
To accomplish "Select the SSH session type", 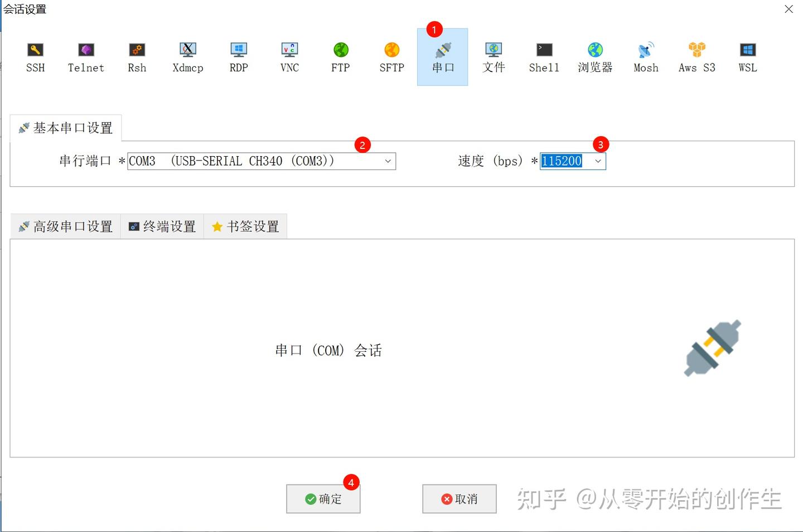I will 35,56.
